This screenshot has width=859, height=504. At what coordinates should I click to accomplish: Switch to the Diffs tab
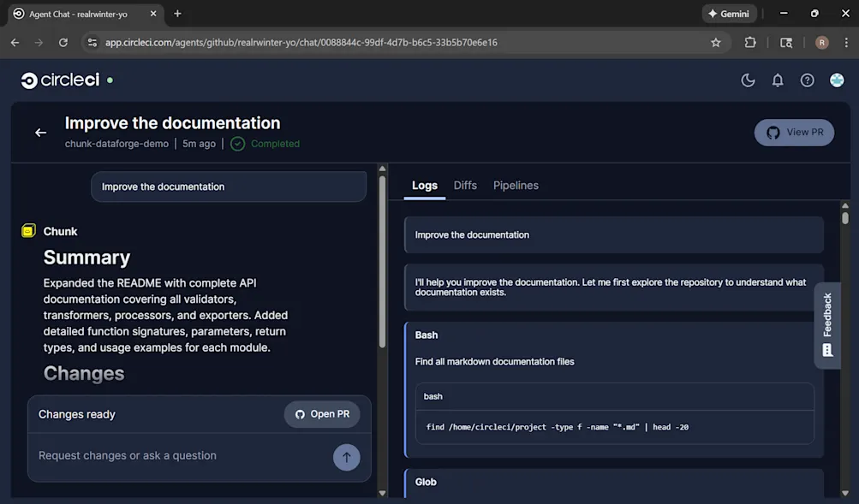click(465, 186)
